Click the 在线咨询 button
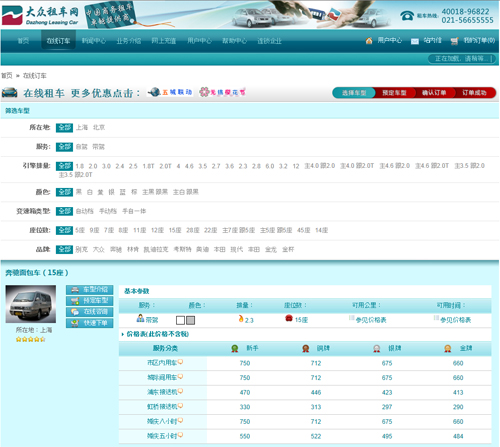 click(90, 312)
